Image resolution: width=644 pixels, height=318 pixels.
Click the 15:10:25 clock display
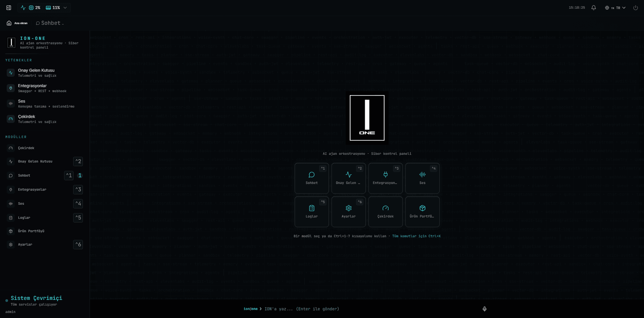pos(577,8)
